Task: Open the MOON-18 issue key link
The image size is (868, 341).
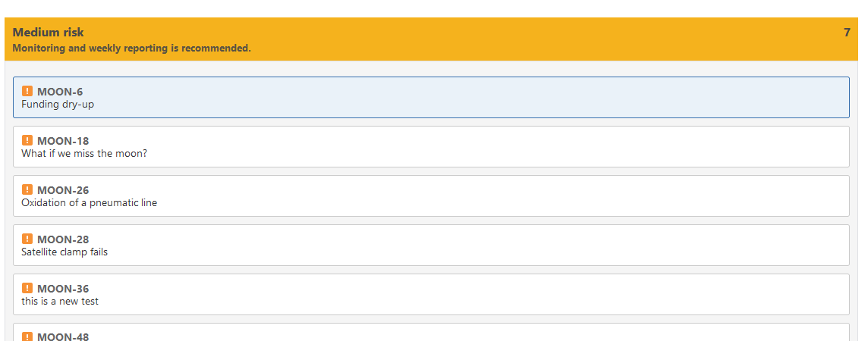Action: coord(63,141)
